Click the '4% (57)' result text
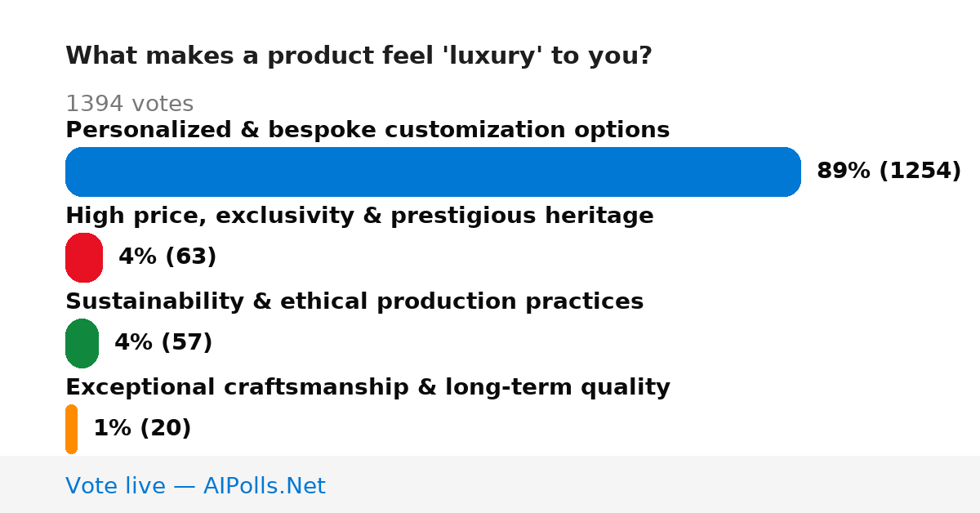Image resolution: width=980 pixels, height=513 pixels. click(163, 343)
